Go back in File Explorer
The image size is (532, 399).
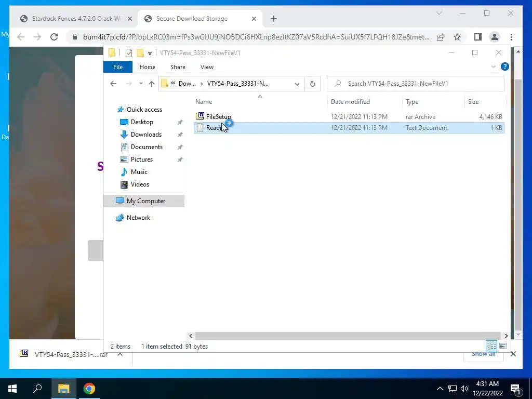[x=113, y=84]
